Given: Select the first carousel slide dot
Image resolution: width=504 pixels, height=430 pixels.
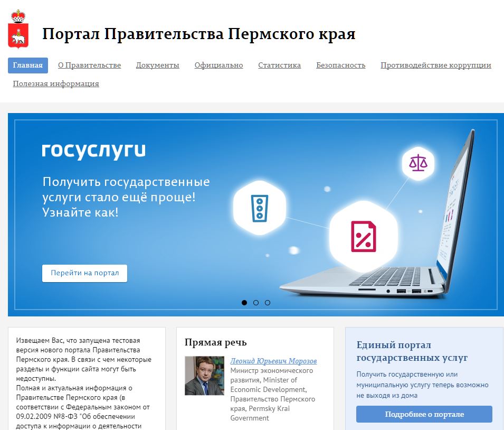Looking at the screenshot, I should click(244, 303).
